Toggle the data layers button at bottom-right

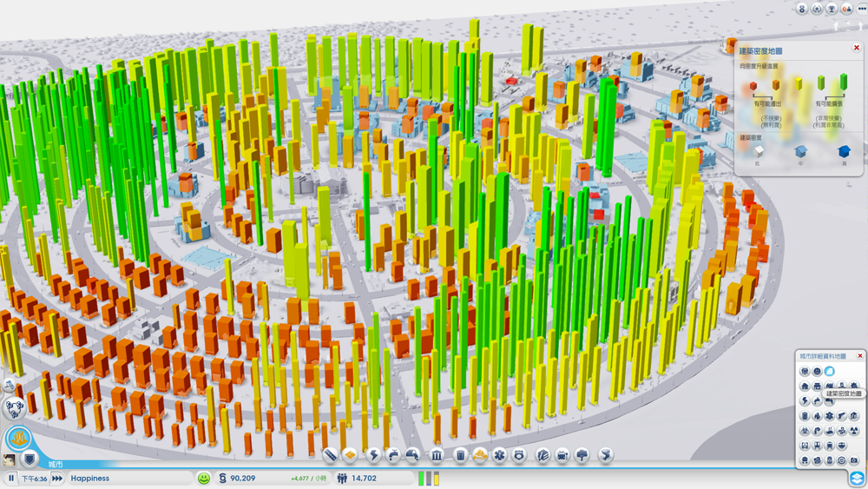click(x=857, y=478)
